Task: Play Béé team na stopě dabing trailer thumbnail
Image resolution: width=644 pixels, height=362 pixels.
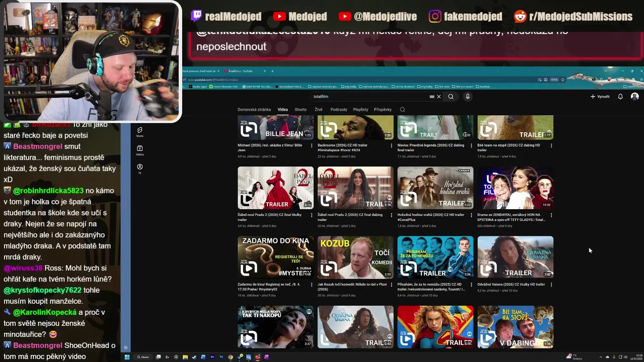Action: point(516,127)
